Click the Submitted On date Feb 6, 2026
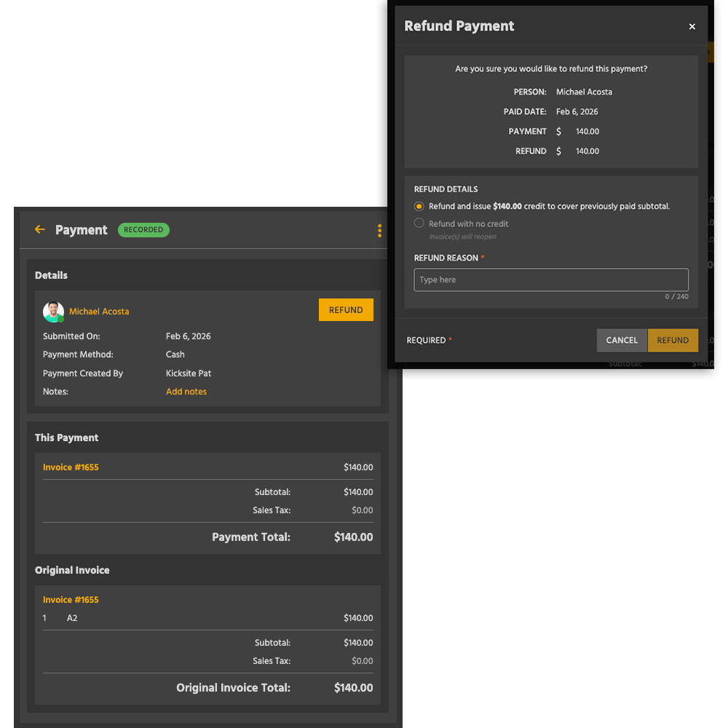This screenshot has height=728, width=728. pos(188,336)
